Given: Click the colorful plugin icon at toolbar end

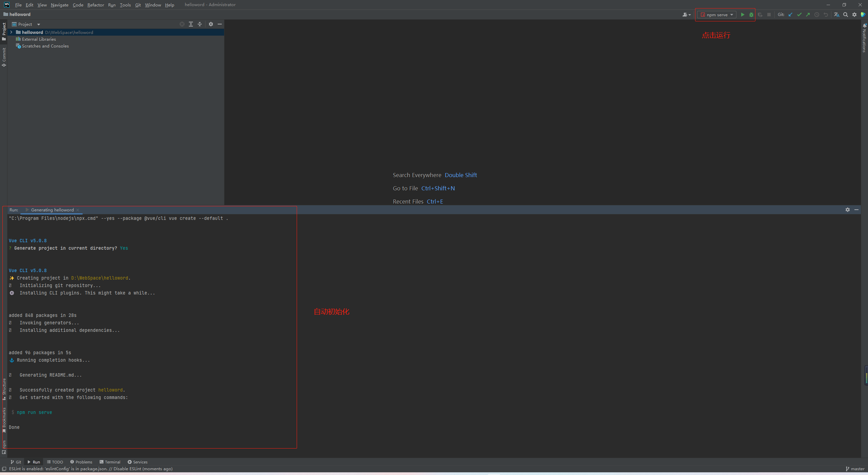Looking at the screenshot, I should pyautogui.click(x=863, y=15).
